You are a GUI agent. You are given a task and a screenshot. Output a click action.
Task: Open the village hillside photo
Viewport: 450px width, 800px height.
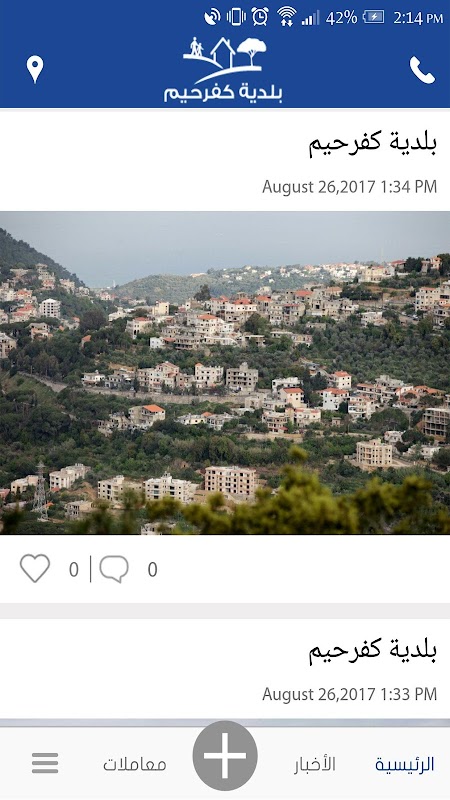[x=225, y=373]
